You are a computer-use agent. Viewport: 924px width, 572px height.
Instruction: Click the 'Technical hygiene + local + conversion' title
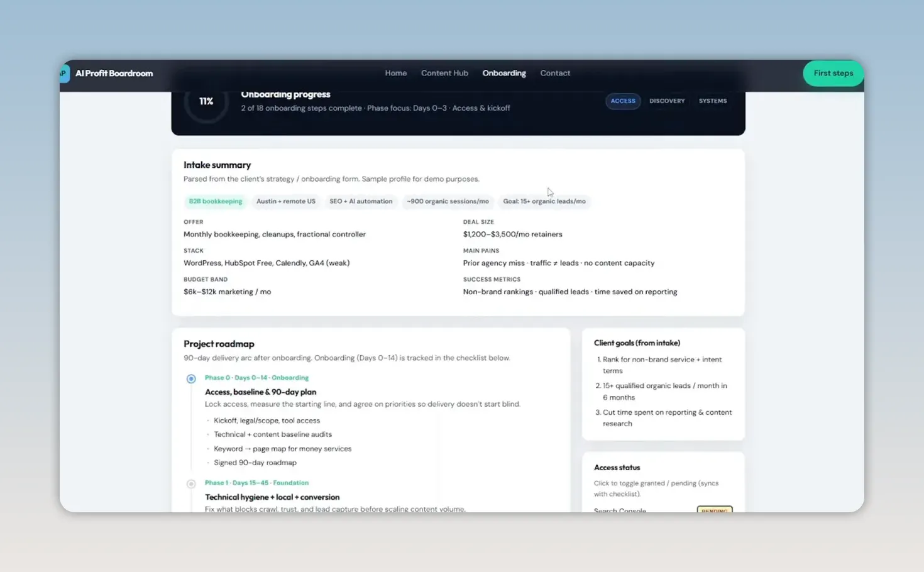(272, 497)
